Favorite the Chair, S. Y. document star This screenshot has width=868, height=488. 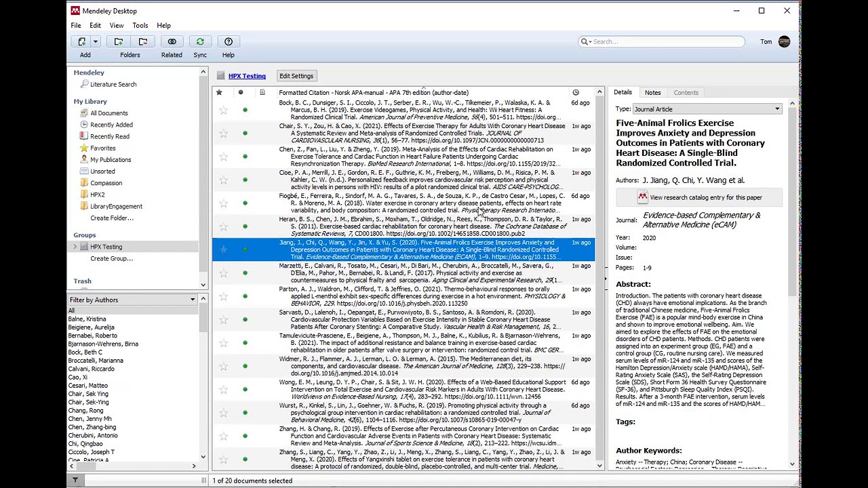pos(223,134)
